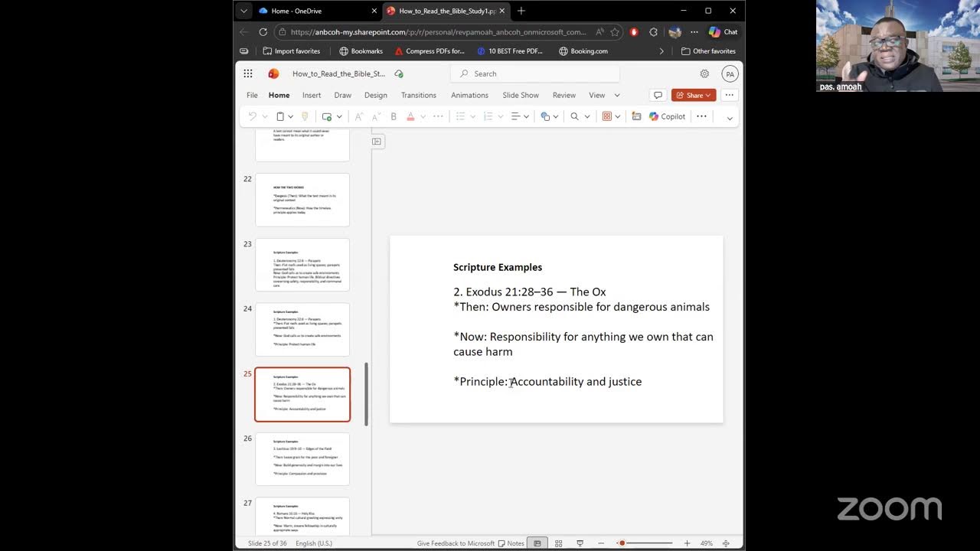Open the Other favorites folder
Image resolution: width=980 pixels, height=551 pixels.
708,51
